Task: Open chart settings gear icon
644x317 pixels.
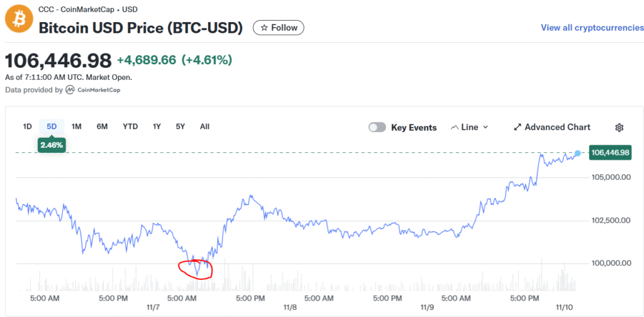Action: (619, 128)
